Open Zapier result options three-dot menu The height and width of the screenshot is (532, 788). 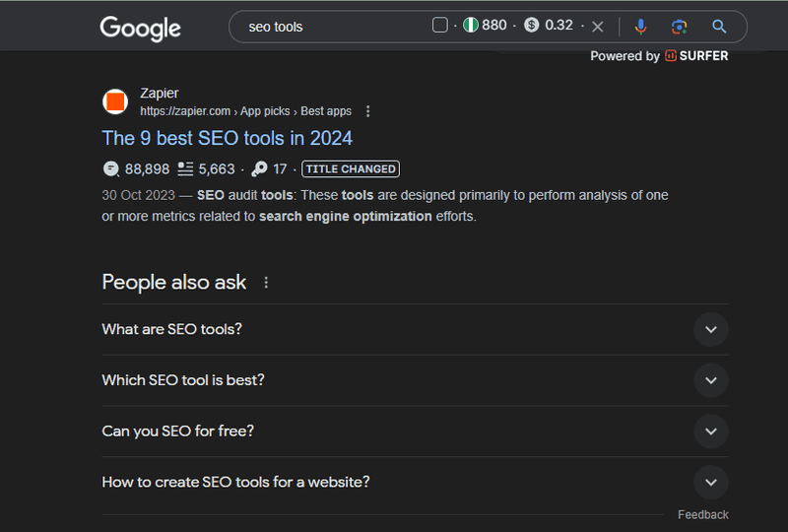tap(367, 111)
